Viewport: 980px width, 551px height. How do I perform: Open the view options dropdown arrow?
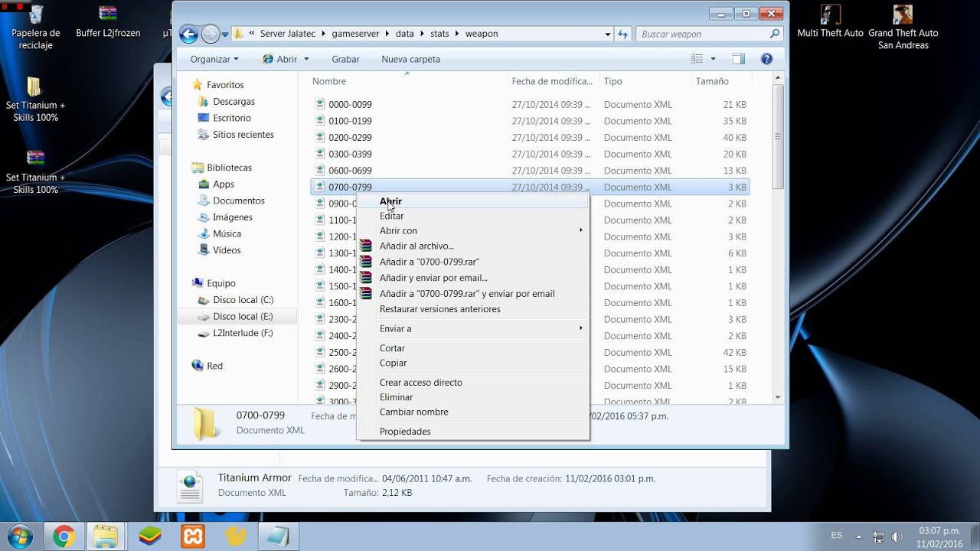(x=713, y=59)
